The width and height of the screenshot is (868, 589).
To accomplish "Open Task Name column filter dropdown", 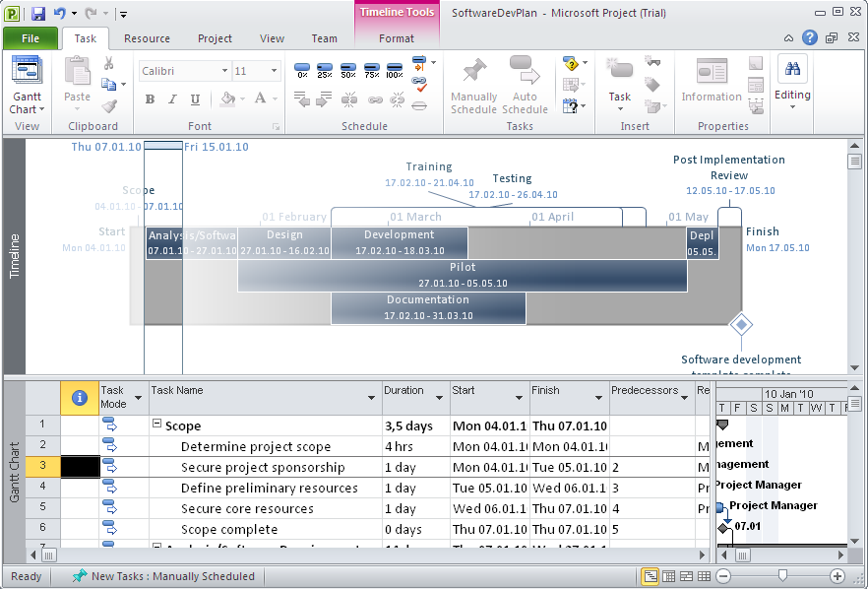I will point(371,398).
